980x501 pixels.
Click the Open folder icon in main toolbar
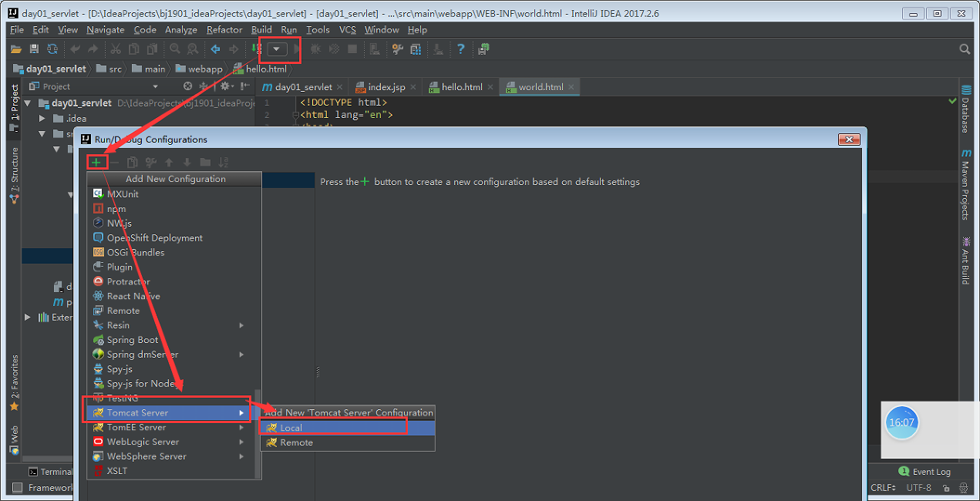[15, 49]
